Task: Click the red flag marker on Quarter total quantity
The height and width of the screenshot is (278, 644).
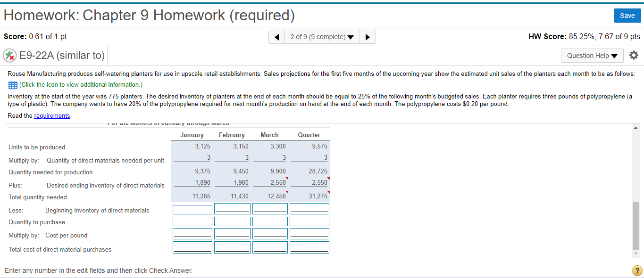Action: coord(329,193)
